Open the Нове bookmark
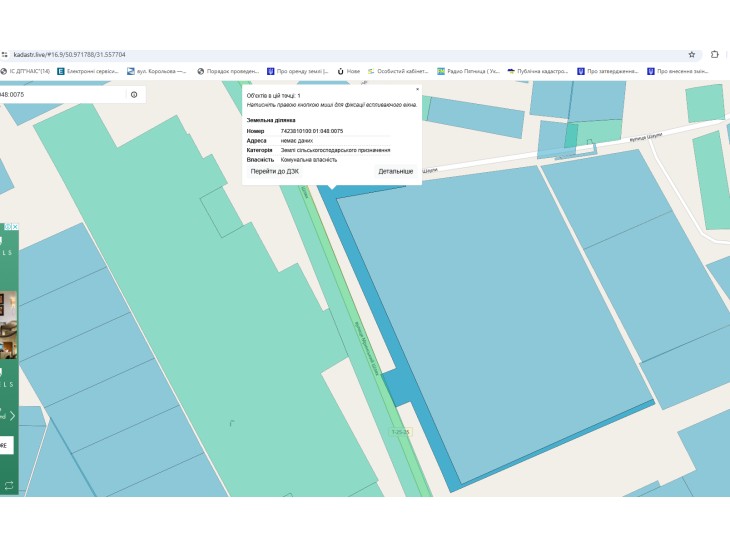The image size is (730, 547). tap(349, 71)
